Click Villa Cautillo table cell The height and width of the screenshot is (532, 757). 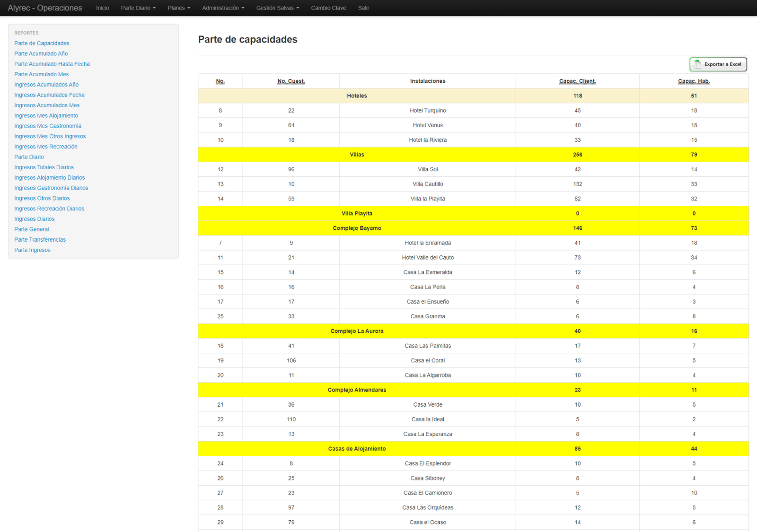tap(428, 184)
